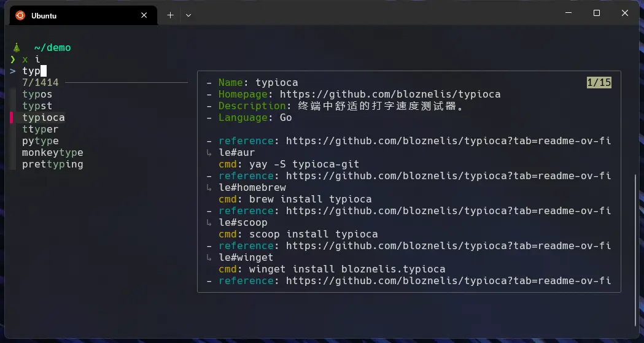Click the 7/1414 match counter
This screenshot has height=343, width=644.
[x=41, y=82]
